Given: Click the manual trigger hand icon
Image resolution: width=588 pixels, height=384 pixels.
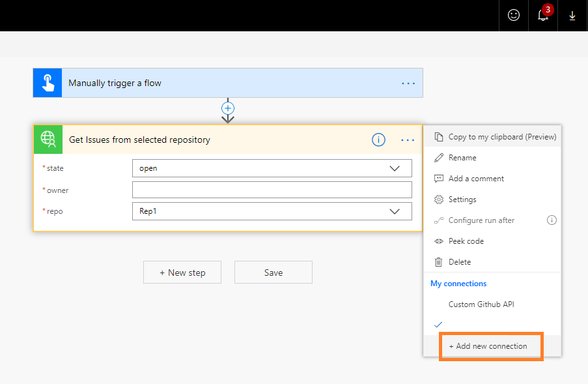Looking at the screenshot, I should (48, 83).
